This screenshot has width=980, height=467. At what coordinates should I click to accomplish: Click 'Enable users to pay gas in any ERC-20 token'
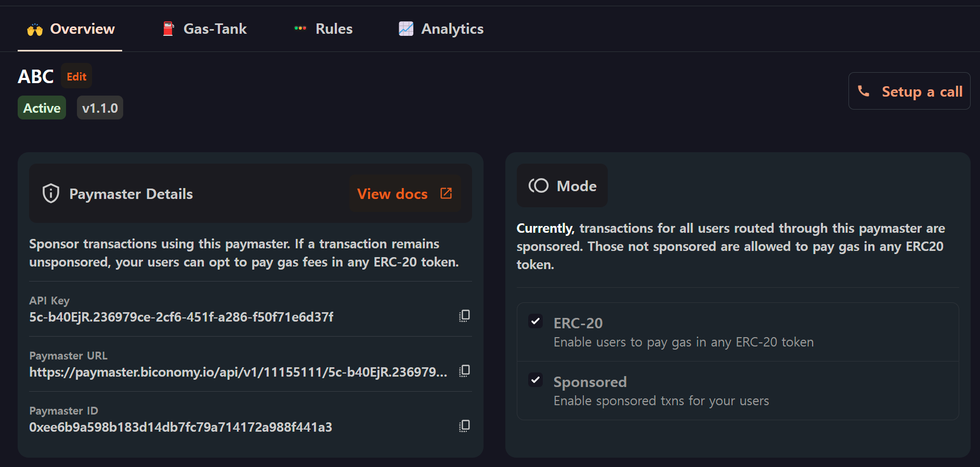(x=684, y=342)
